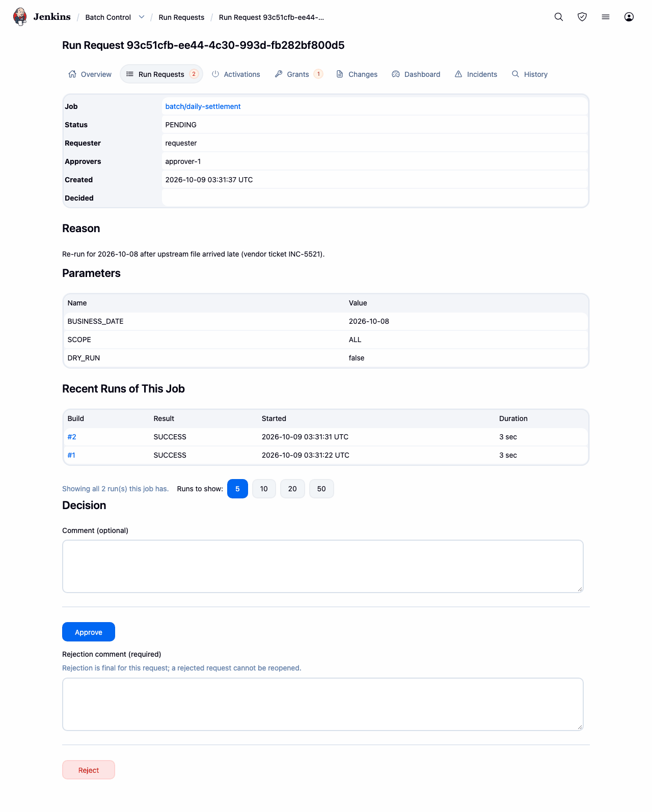Click the History magnifier icon
Screen dimensions: 652x812
(x=515, y=74)
